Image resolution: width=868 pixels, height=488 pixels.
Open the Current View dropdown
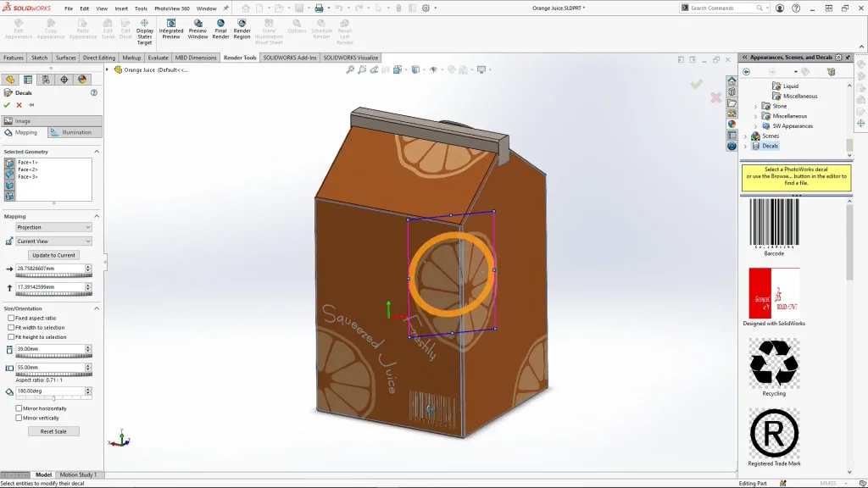tap(53, 241)
